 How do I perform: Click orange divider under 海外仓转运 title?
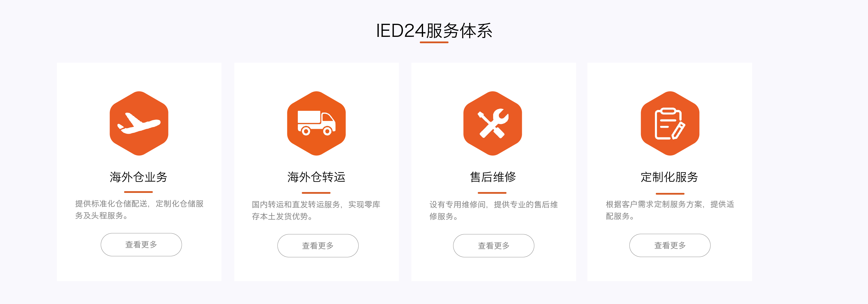(x=316, y=193)
